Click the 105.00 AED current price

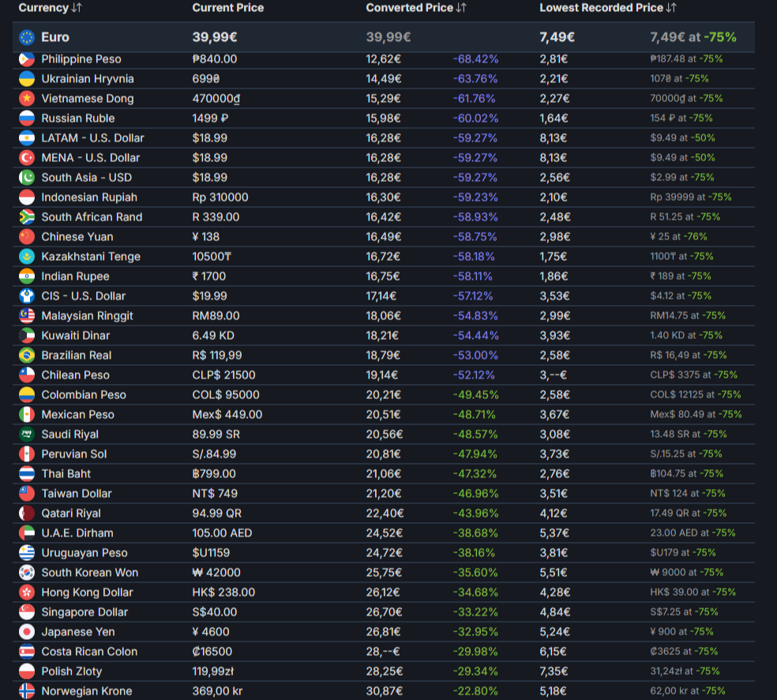tap(222, 533)
